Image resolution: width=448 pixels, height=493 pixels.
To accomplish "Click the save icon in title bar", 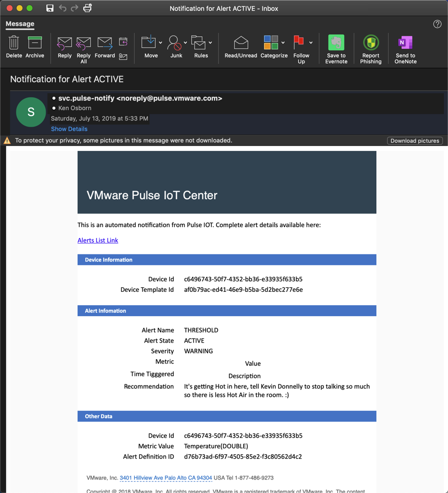I will [x=50, y=8].
